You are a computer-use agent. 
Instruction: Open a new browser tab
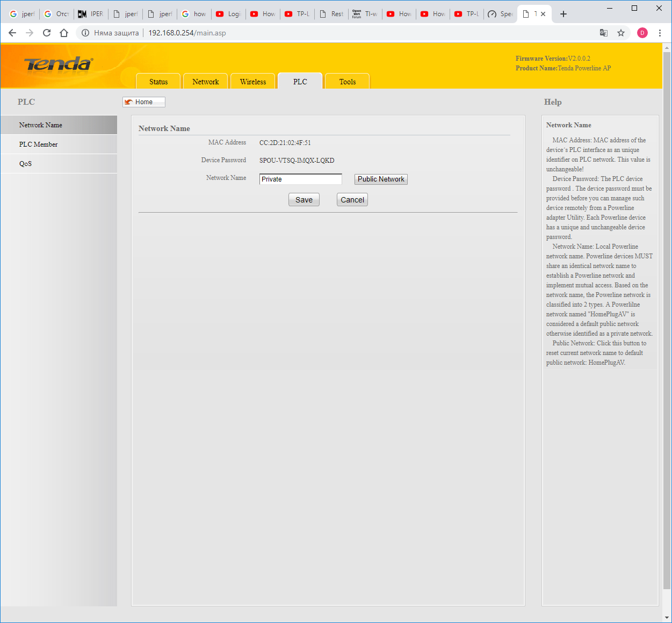pyautogui.click(x=563, y=14)
